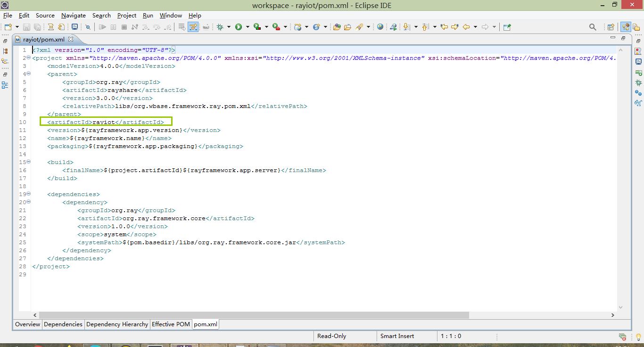Switch to the Debug perspective button

626,27
